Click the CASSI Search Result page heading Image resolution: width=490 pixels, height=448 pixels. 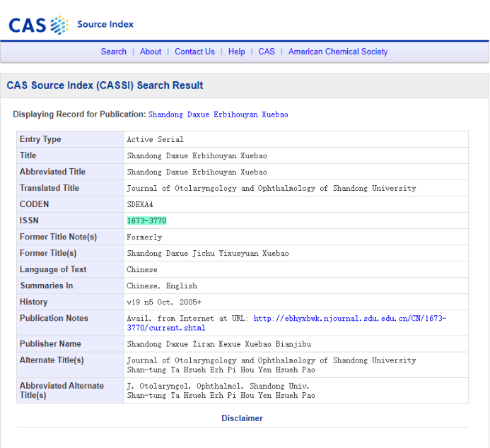(105, 86)
